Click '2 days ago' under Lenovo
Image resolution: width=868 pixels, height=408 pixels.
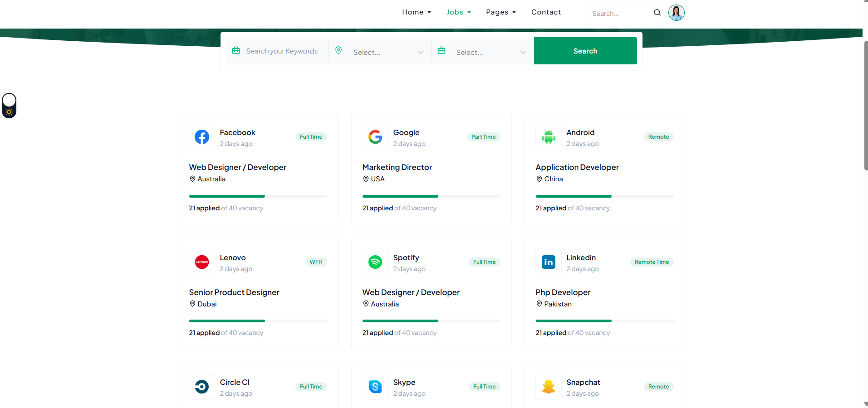[x=236, y=269]
